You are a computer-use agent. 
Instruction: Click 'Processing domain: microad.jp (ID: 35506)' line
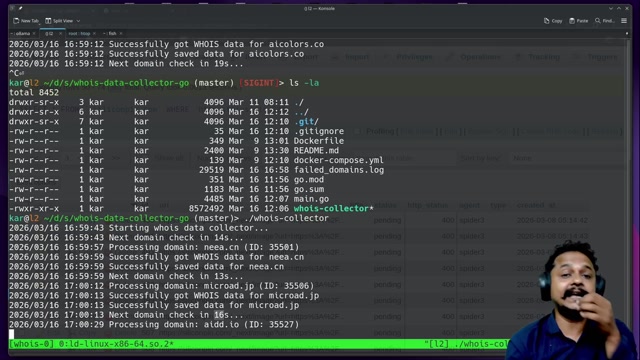pyautogui.click(x=162, y=286)
